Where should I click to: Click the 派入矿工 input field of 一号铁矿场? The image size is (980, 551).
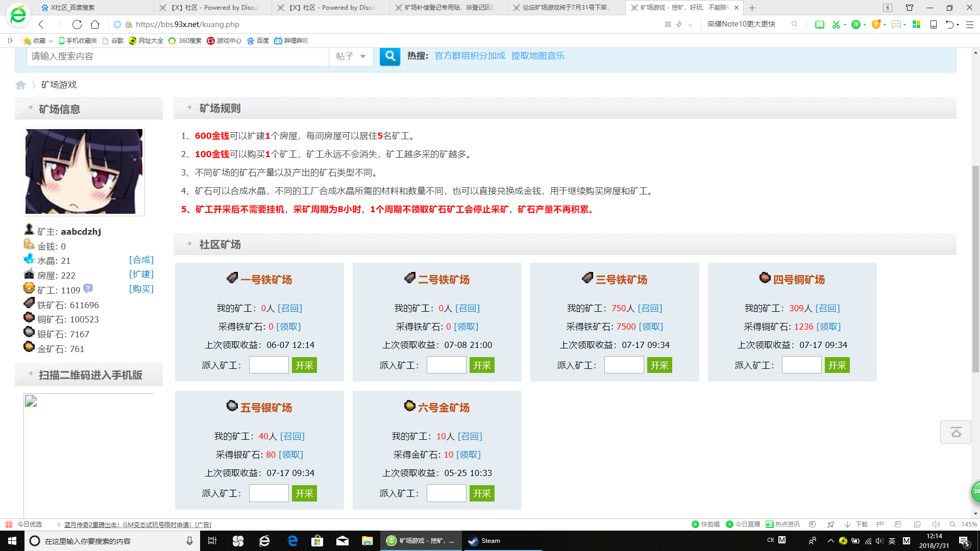point(268,365)
